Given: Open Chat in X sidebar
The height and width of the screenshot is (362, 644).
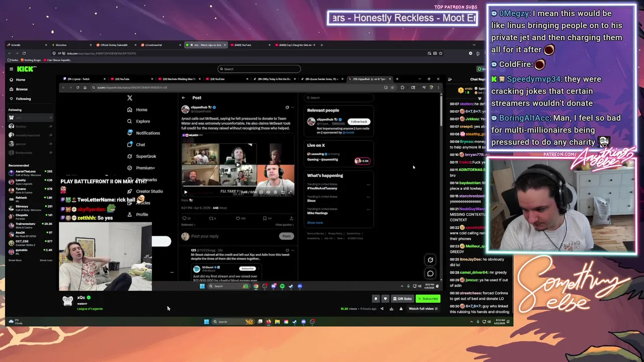Looking at the screenshot, I should (136, 145).
